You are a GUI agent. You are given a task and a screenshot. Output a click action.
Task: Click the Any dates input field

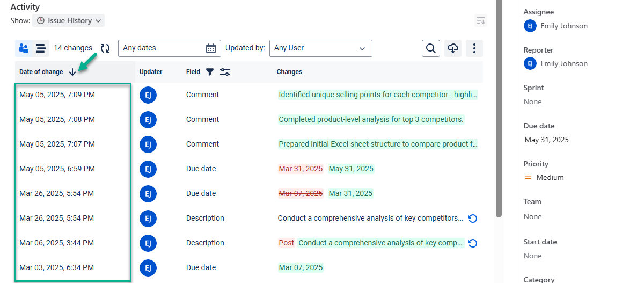click(x=161, y=48)
